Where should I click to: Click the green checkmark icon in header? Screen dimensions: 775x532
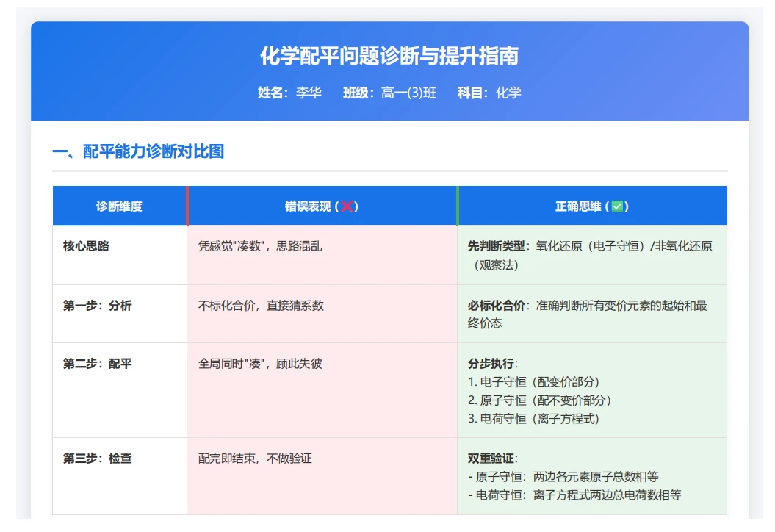(617, 206)
